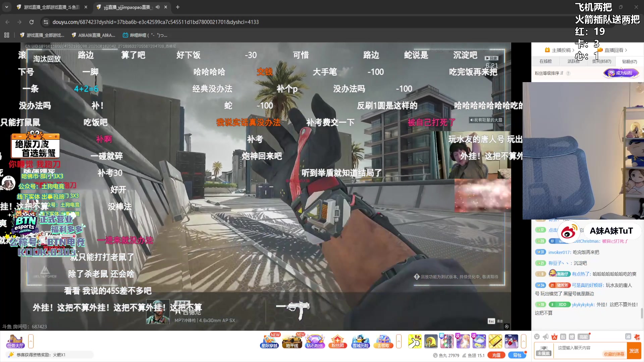Send the gold bar gift
The width and height of the screenshot is (644, 362).
[x=495, y=341]
